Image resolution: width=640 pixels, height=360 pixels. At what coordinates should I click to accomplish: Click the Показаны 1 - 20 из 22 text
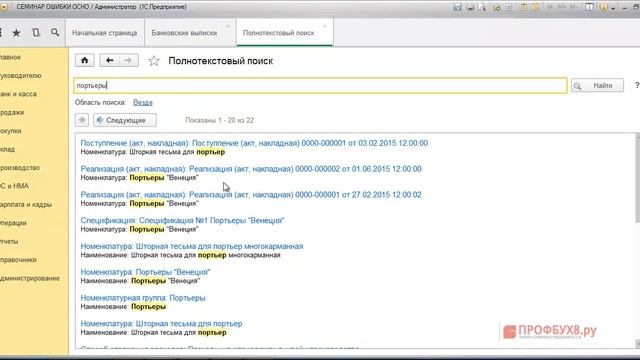pyautogui.click(x=219, y=120)
